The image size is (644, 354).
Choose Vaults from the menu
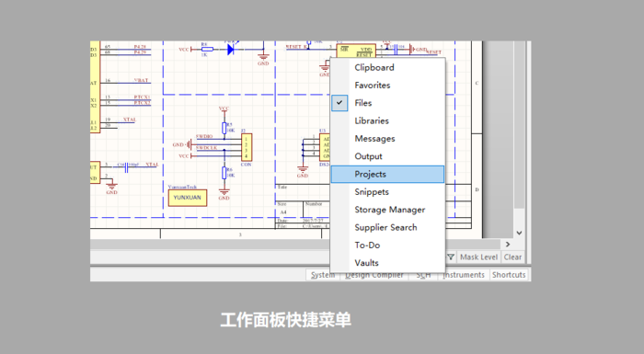(x=387, y=263)
